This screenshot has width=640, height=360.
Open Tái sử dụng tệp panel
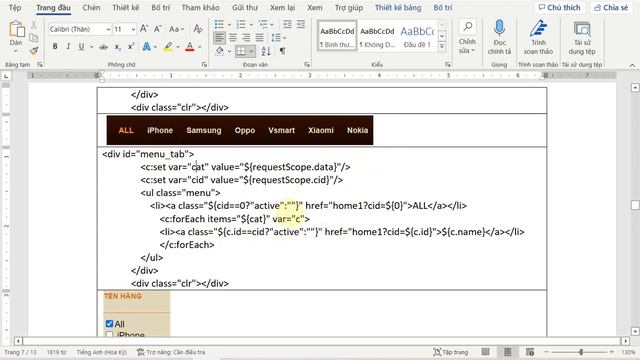582,37
